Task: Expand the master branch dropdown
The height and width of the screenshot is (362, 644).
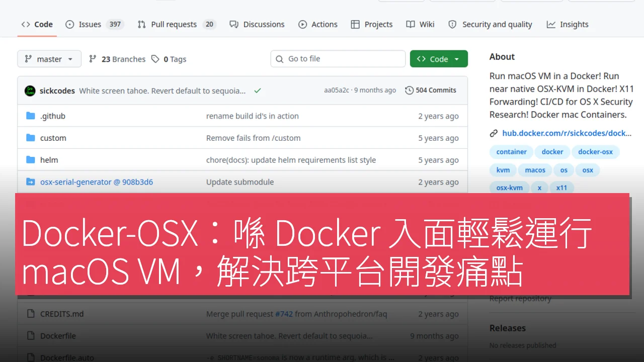Action: (x=49, y=59)
